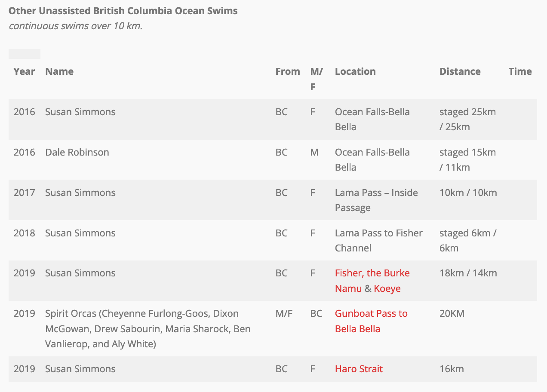Click the Other Unassisted British Columbia Ocean Swims heading

[123, 11]
